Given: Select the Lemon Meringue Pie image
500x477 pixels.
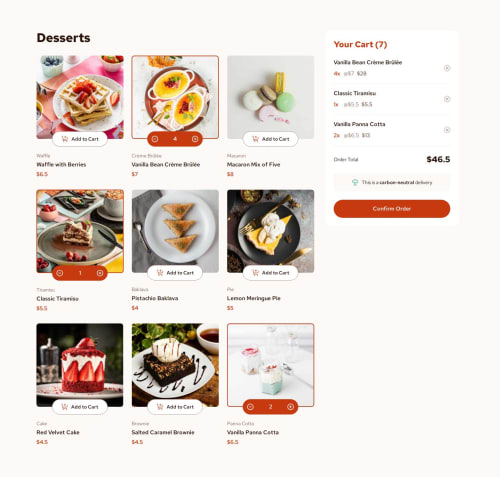Looking at the screenshot, I should (270, 231).
